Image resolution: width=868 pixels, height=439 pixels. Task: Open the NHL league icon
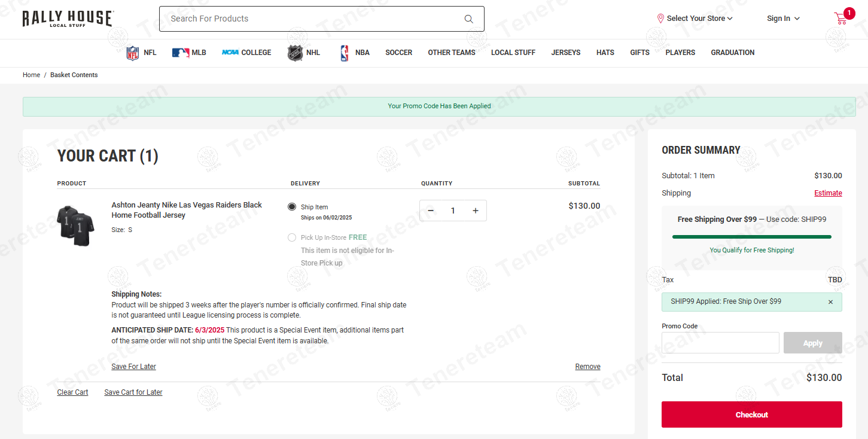pos(295,53)
